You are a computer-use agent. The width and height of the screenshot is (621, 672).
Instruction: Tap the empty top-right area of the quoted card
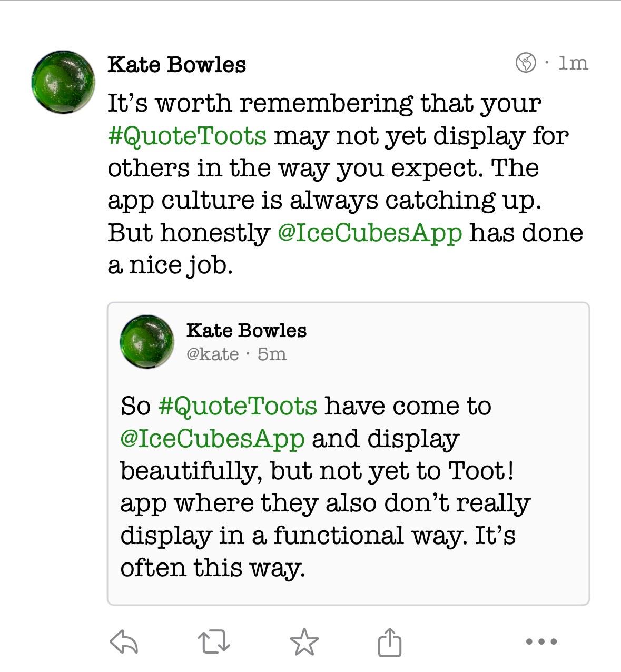500,337
